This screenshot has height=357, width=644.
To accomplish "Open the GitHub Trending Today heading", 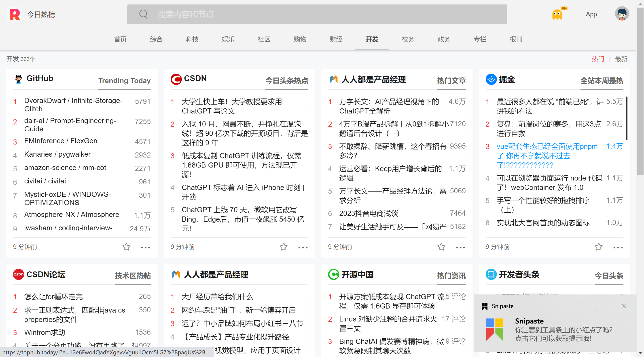I will point(125,81).
